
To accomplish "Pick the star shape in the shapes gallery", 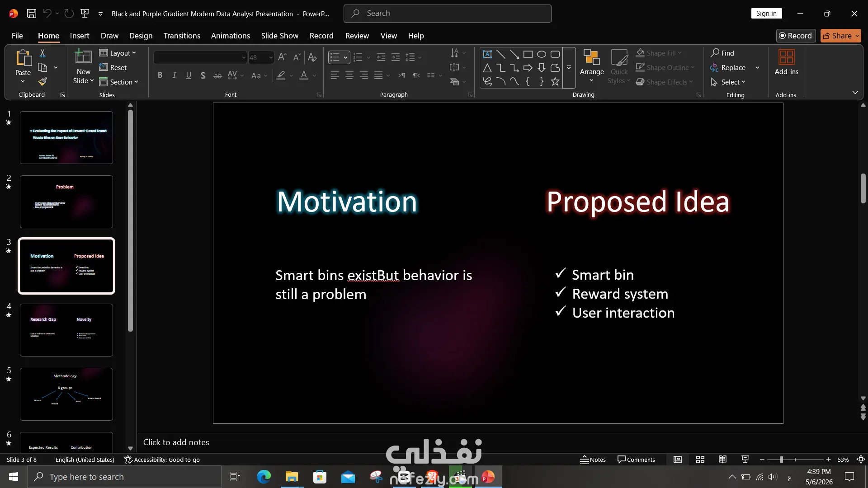I will [555, 81].
